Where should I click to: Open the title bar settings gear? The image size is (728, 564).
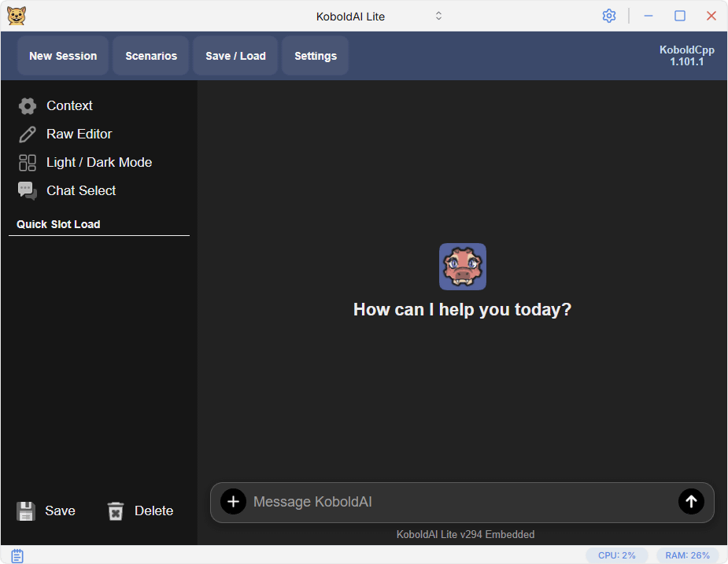[608, 16]
